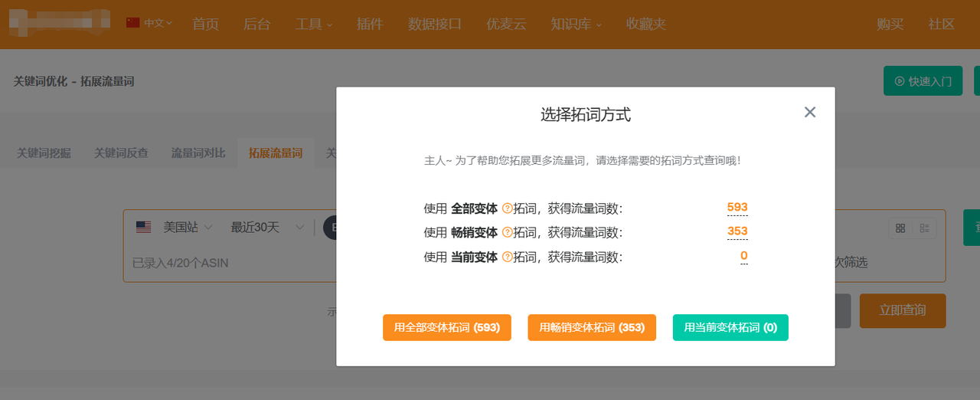Image resolution: width=980 pixels, height=400 pixels.
Task: Click the 用当前变体拓词 (0) button
Action: (x=730, y=327)
